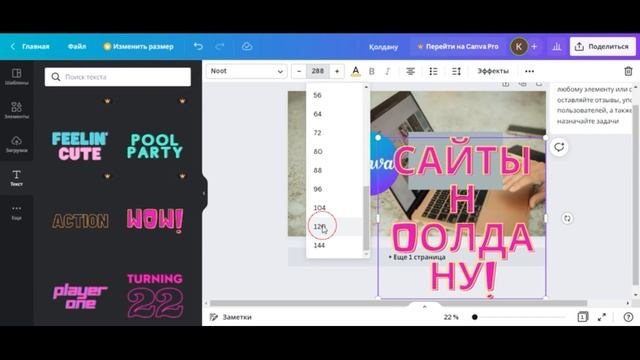This screenshot has width=640, height=360.
Task: Click the cloud save status icon
Action: pos(247,47)
